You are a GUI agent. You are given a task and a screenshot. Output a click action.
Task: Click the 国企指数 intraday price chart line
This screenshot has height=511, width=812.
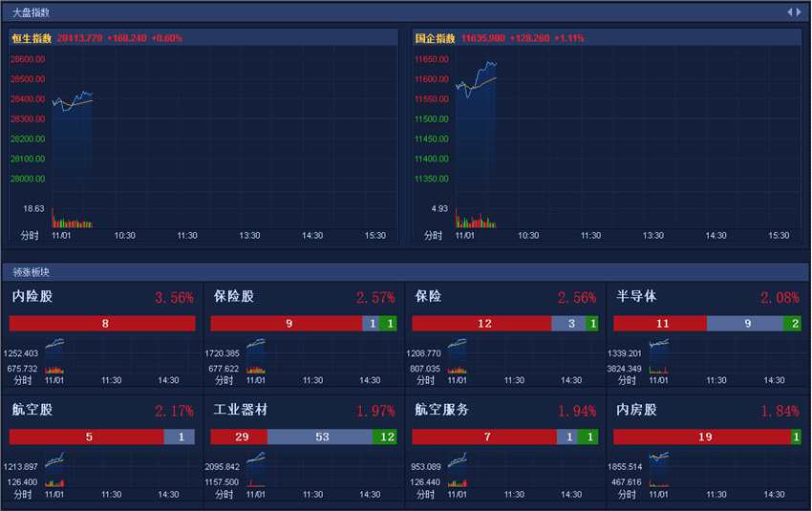(x=476, y=79)
